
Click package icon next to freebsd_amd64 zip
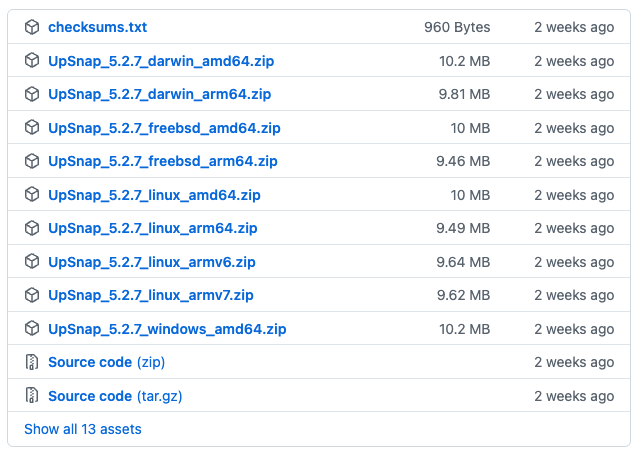pos(32,128)
